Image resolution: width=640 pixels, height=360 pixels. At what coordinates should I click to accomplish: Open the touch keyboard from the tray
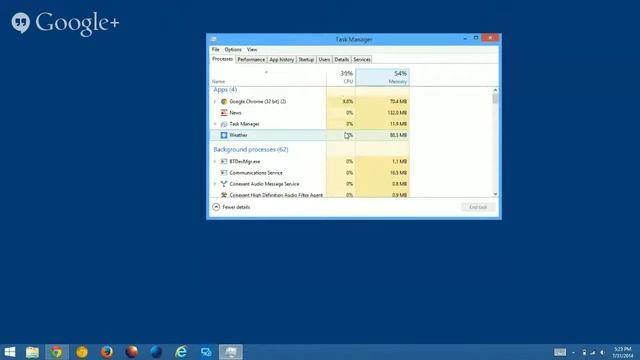pyautogui.click(x=560, y=352)
